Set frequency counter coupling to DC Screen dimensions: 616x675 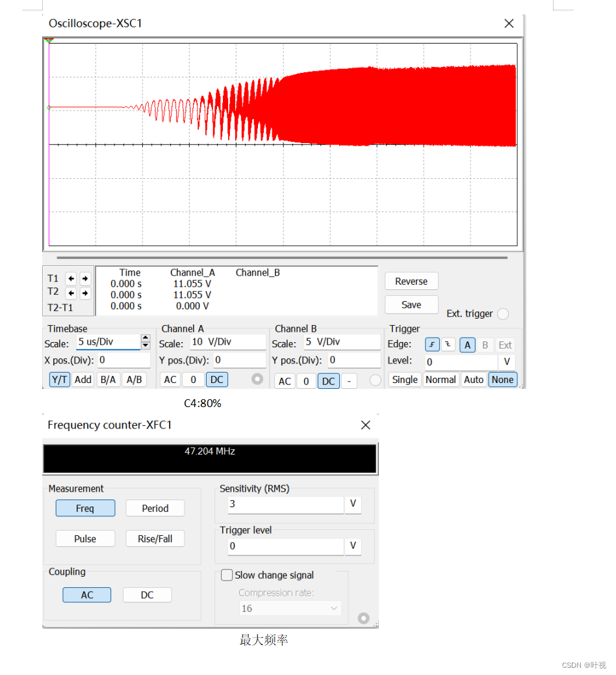pos(147,595)
